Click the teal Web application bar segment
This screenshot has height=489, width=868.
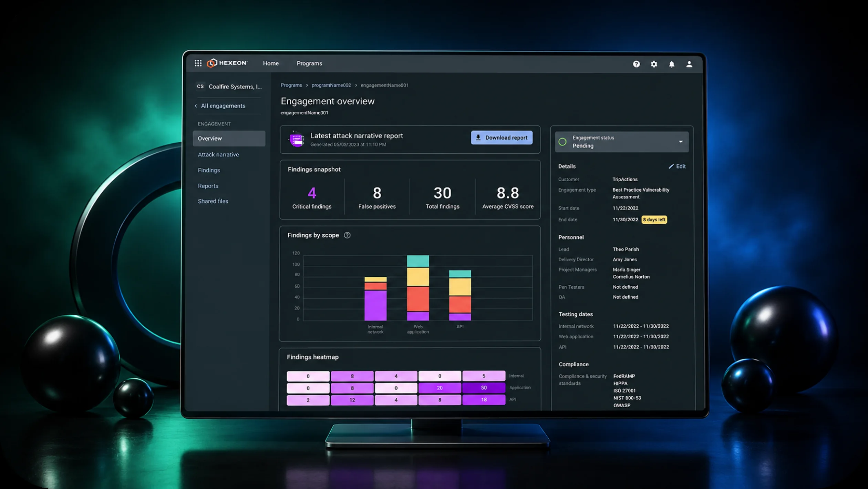[418, 261]
